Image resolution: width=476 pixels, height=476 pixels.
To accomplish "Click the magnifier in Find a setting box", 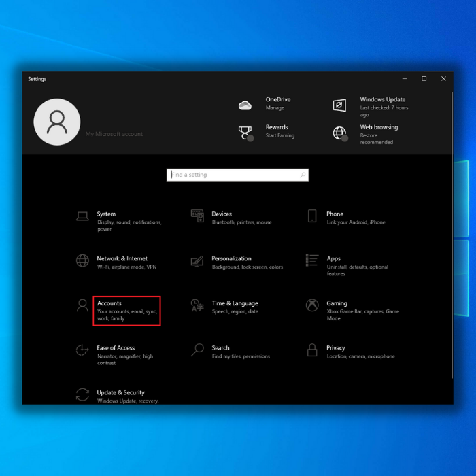I will (303, 175).
